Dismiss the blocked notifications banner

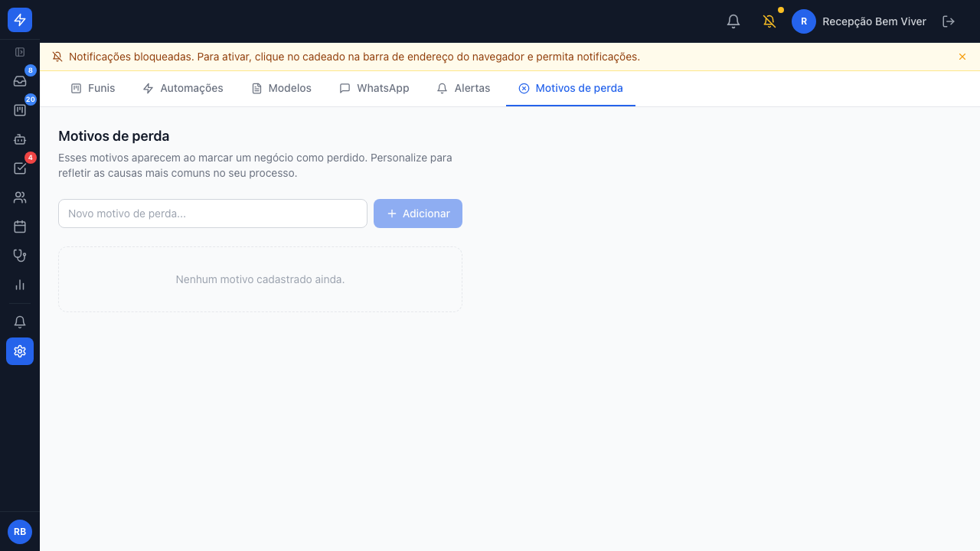[962, 57]
